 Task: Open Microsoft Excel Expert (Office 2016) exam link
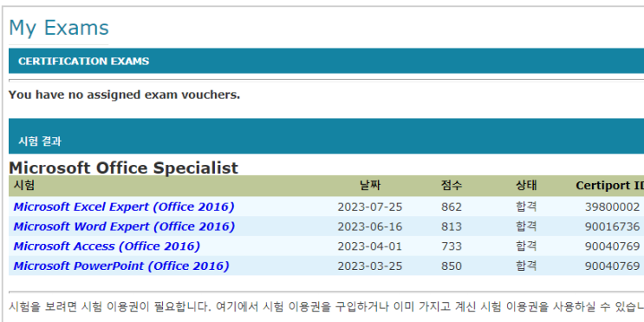coord(124,207)
